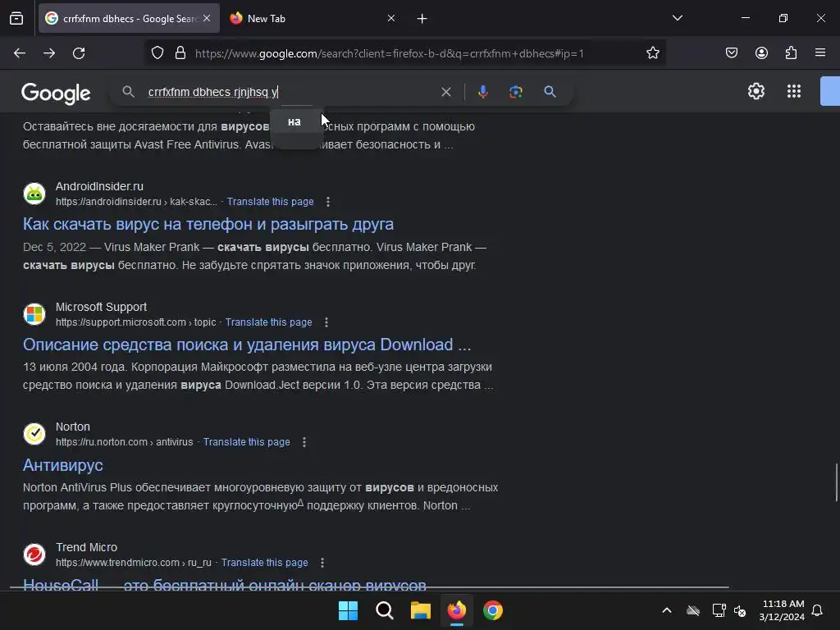Screen dimensions: 840x630
Task: Open more options for Trend Micro result
Action: 322,563
